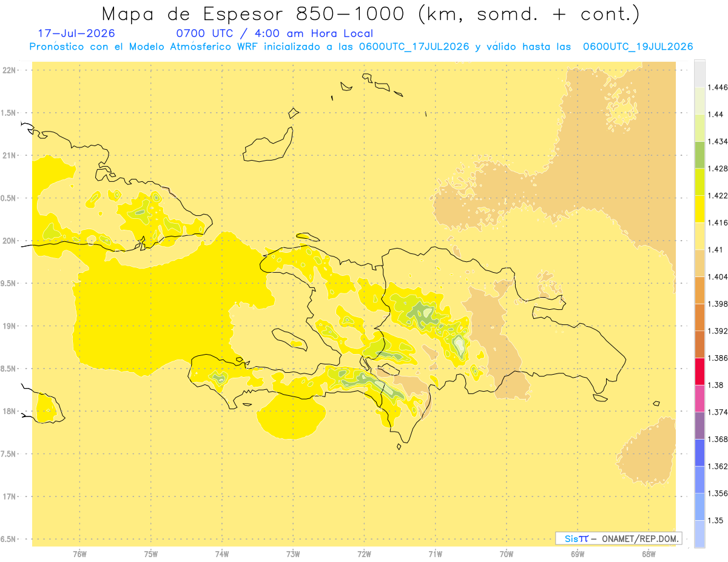Pick the pink swatch in the color scale
The image size is (728, 562).
tap(699, 398)
